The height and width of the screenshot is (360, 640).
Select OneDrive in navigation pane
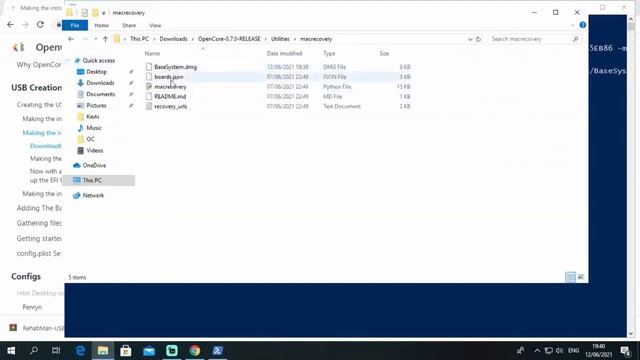click(x=94, y=165)
